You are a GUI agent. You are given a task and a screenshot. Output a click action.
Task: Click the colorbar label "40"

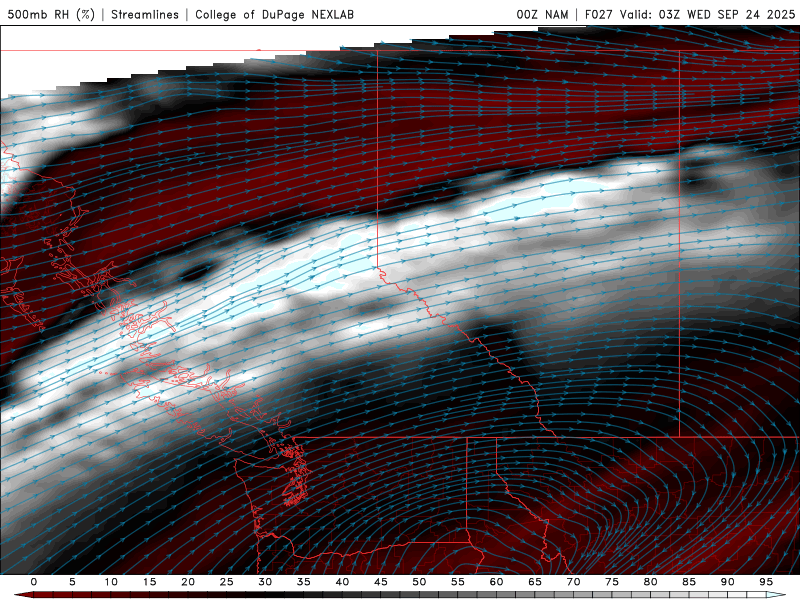pyautogui.click(x=342, y=582)
